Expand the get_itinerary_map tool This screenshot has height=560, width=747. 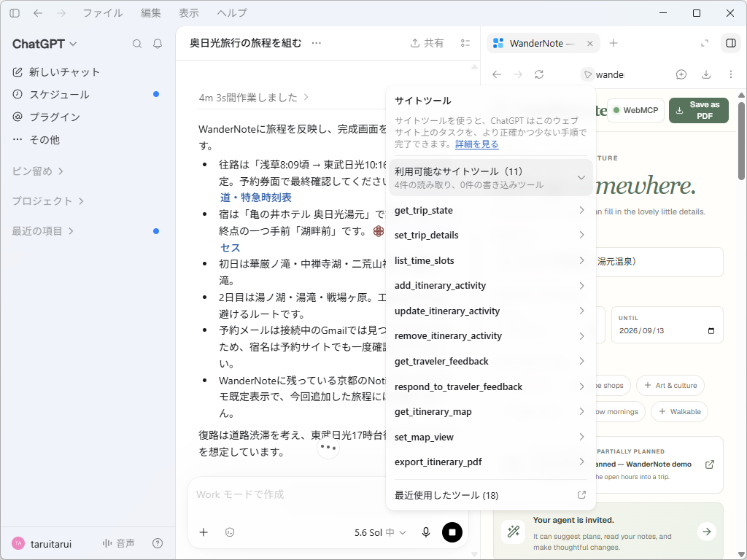pyautogui.click(x=491, y=411)
